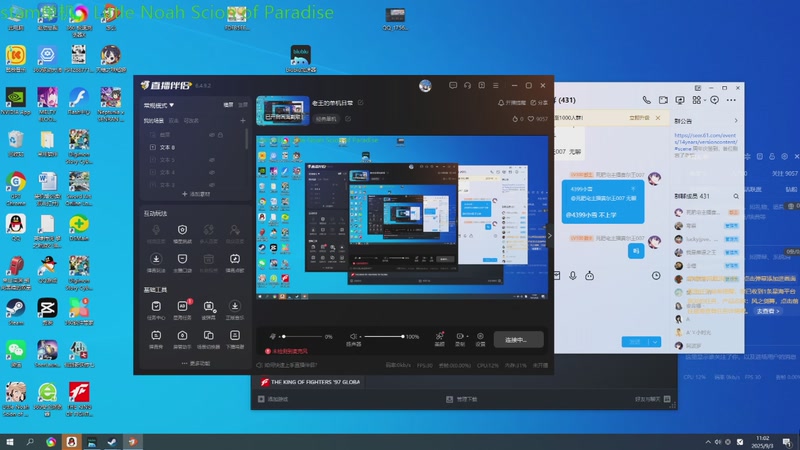Viewport: 800px width, 450px height.
Task: Click profile avatar in 直播伴侣 title bar
Action: pyautogui.click(x=425, y=86)
